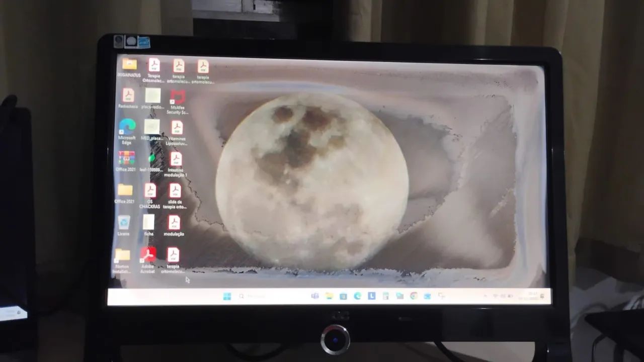Viewport: 644px width, 362px height.
Task: Open the McAfee Security Scan shortcut
Action: pos(177,97)
